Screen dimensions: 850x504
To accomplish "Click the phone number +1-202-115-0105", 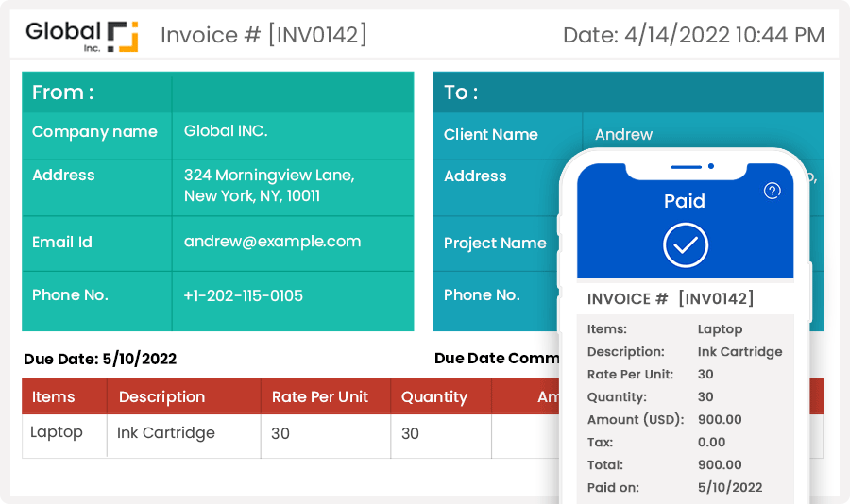I will tap(243, 295).
